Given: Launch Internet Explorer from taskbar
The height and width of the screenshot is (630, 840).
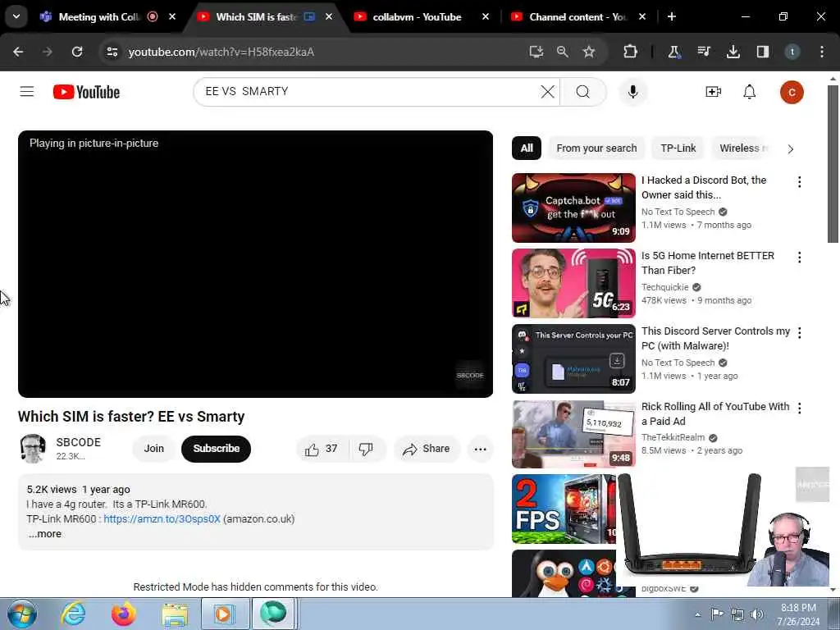Looking at the screenshot, I should pyautogui.click(x=73, y=614).
